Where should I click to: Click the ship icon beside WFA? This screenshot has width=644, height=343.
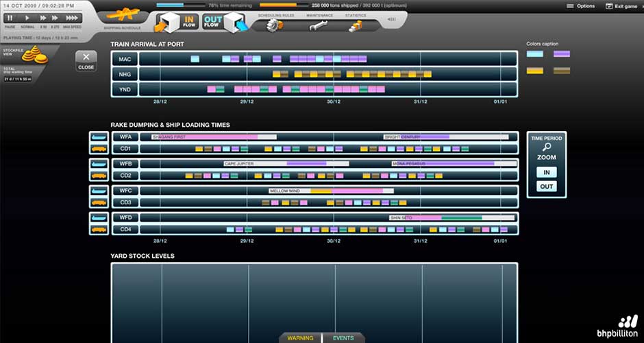tap(99, 137)
